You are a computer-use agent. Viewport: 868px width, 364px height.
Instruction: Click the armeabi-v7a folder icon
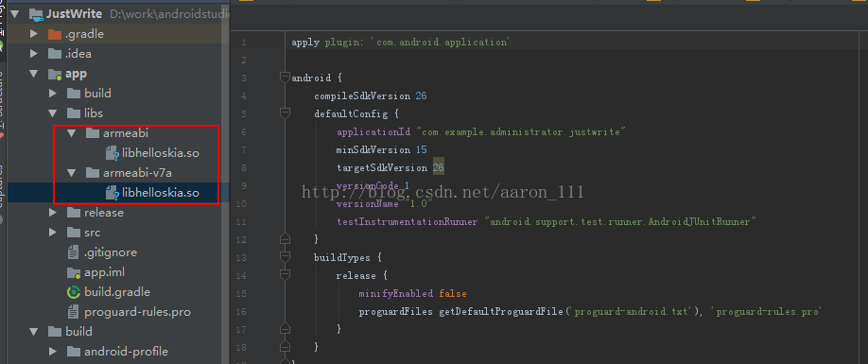pyautogui.click(x=93, y=173)
